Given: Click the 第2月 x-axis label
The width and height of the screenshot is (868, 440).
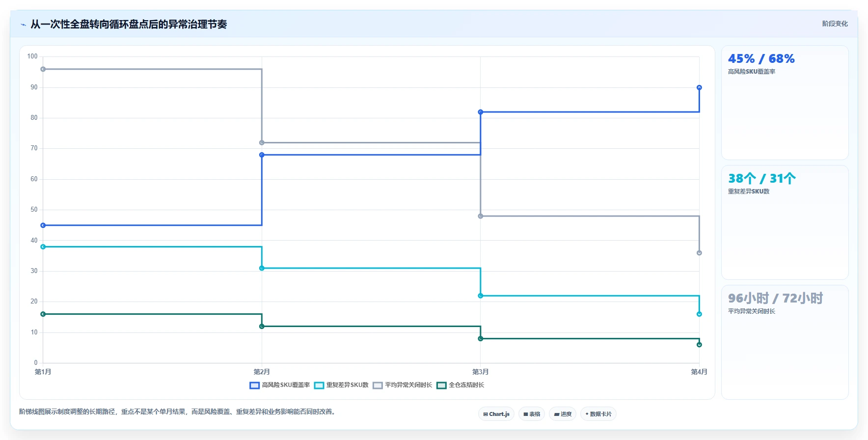Looking at the screenshot, I should (262, 372).
